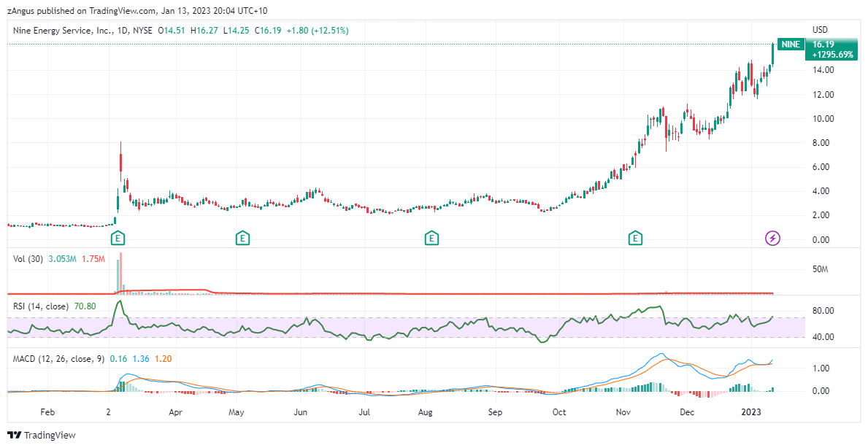Click the C16.19 close value

click(269, 31)
